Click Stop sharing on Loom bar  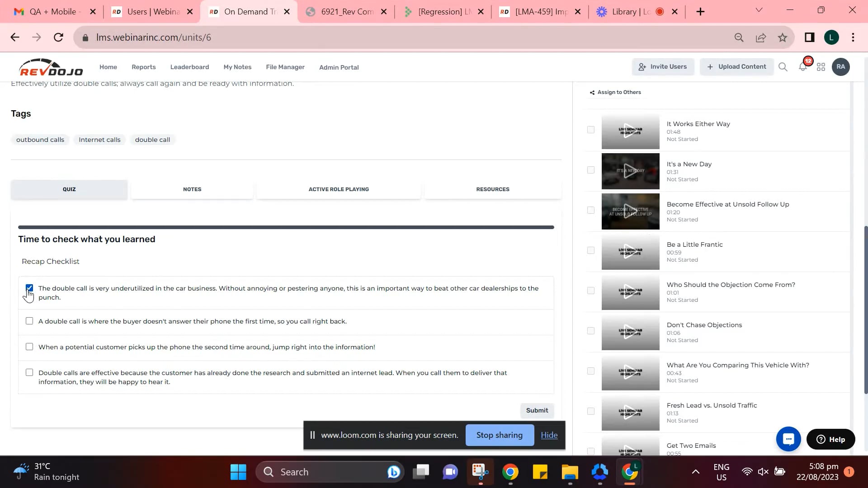(x=500, y=435)
